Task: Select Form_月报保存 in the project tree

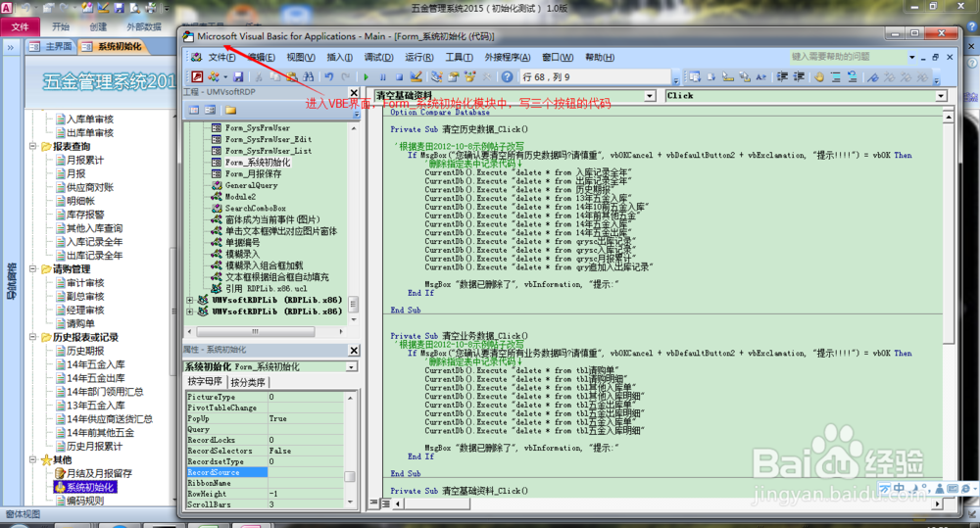Action: click(x=253, y=173)
